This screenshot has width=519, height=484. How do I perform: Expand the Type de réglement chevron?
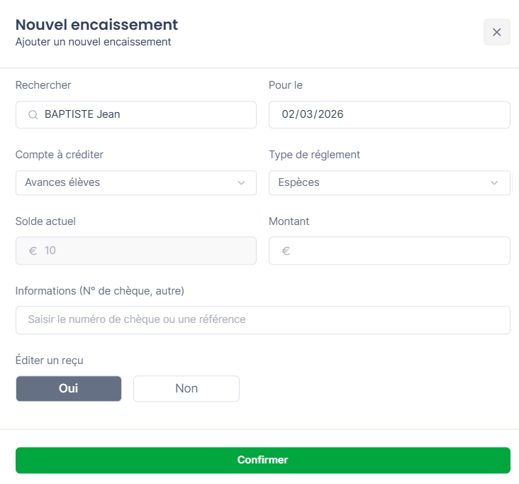494,183
